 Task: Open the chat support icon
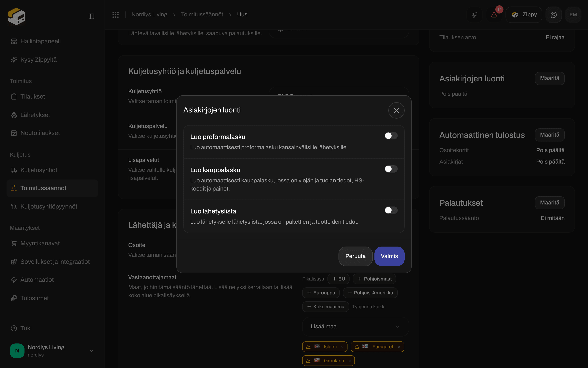pyautogui.click(x=553, y=15)
